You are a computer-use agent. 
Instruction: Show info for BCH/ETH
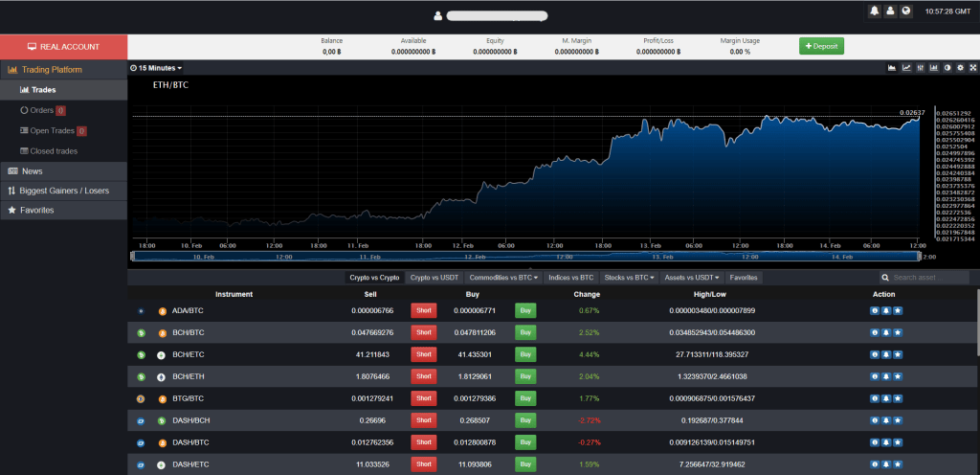[x=875, y=376]
